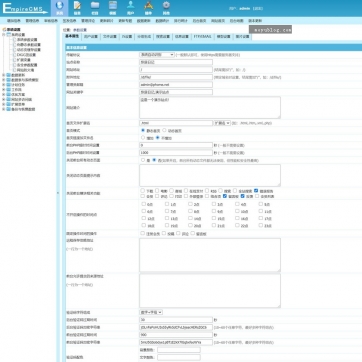The image size is (362, 362).
Task: Expand the 数据更新 tree node
Action: pos(3,75)
